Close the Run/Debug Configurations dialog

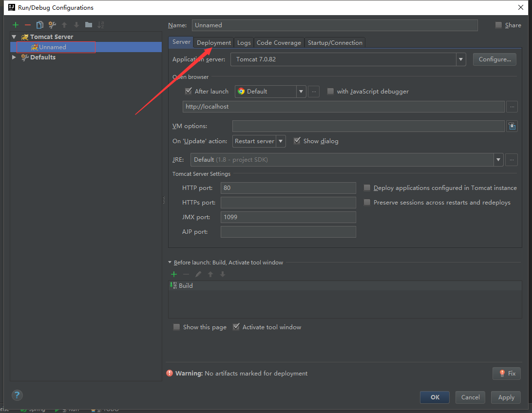(x=520, y=7)
